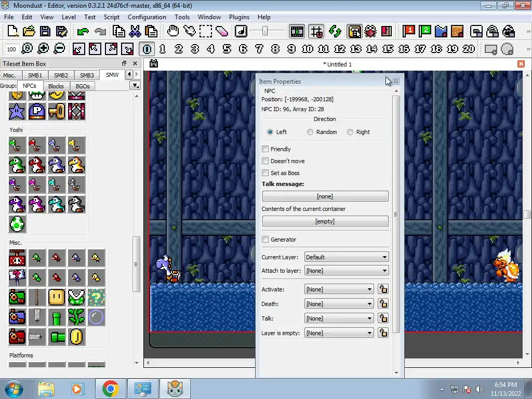Click the green reload arrows icon

[x=335, y=32]
